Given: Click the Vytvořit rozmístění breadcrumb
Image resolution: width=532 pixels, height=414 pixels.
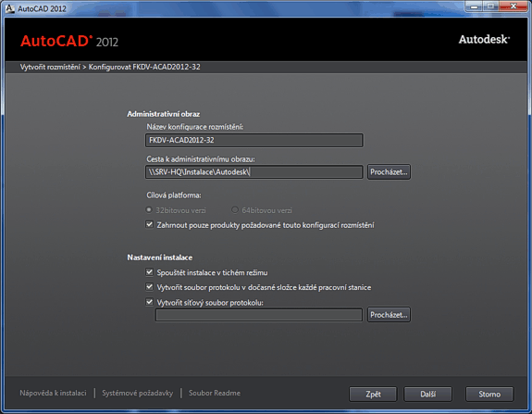Looking at the screenshot, I should tap(50, 67).
